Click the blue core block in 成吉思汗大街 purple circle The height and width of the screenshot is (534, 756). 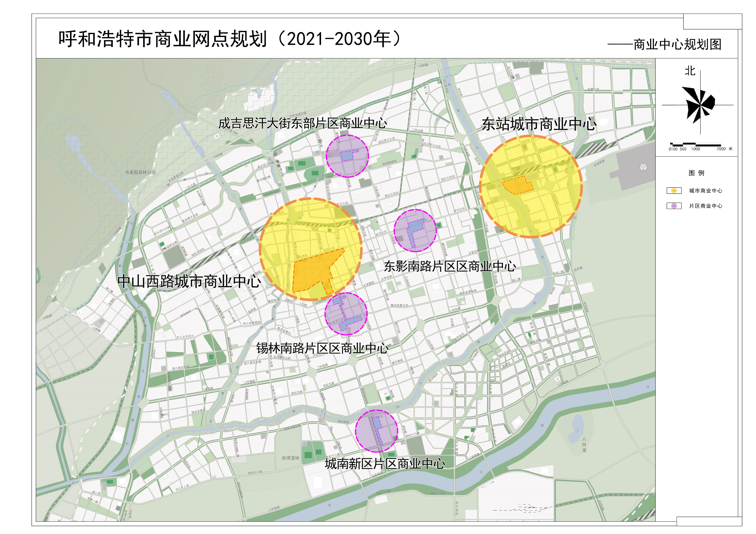click(x=347, y=155)
